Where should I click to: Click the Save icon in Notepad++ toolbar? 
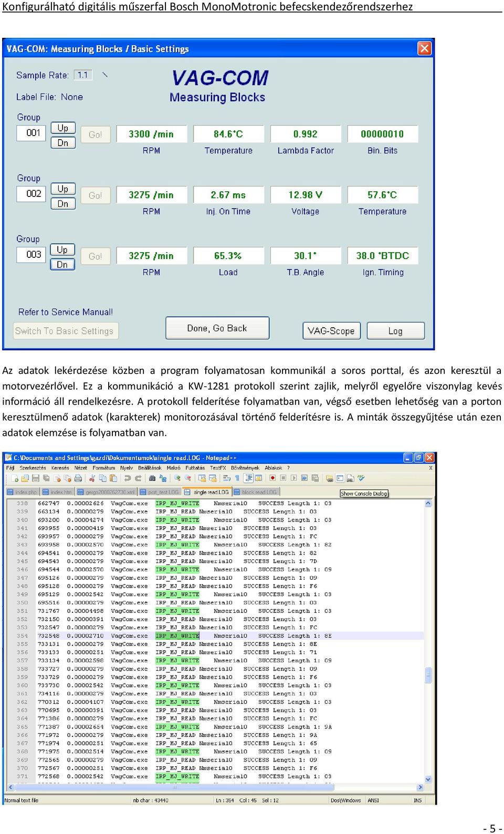[36, 478]
